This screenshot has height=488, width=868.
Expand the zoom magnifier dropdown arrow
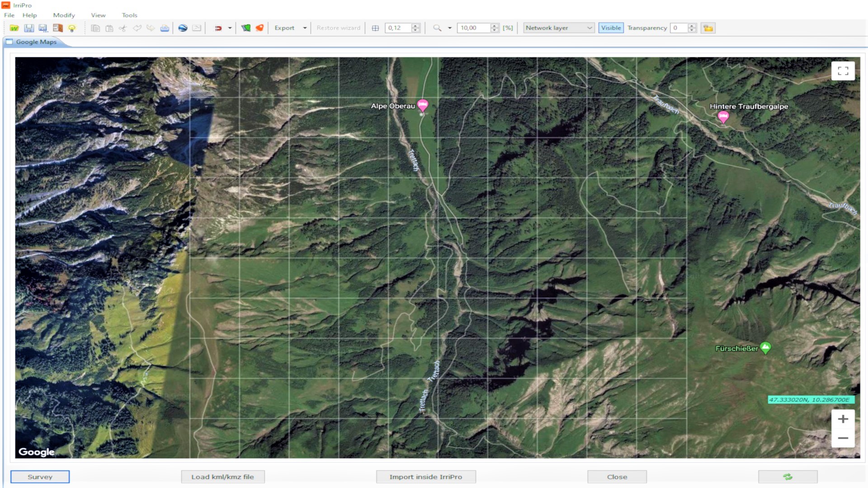pos(450,28)
